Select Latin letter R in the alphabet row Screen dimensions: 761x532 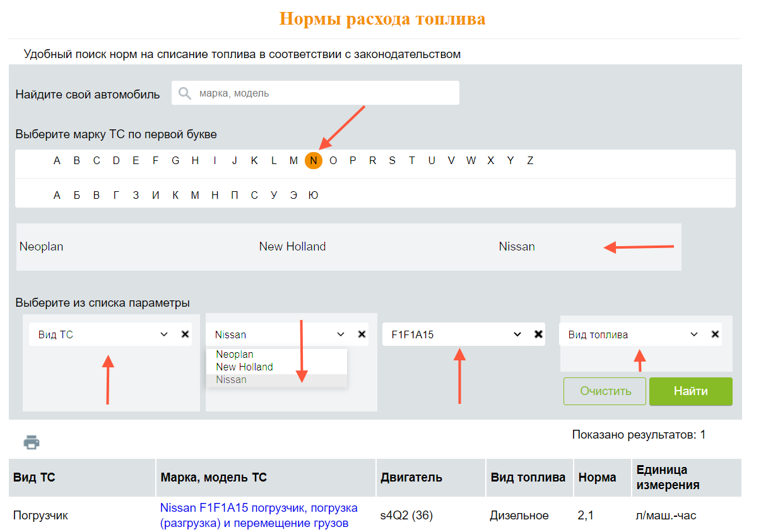(372, 161)
